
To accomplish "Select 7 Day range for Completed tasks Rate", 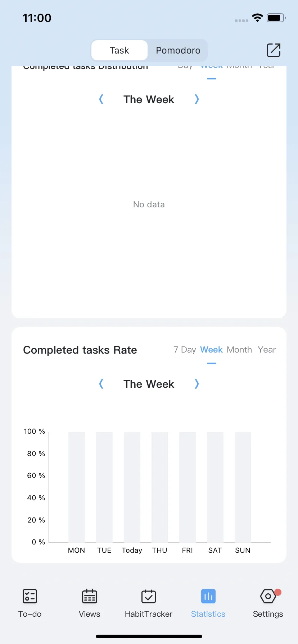I will click(185, 350).
